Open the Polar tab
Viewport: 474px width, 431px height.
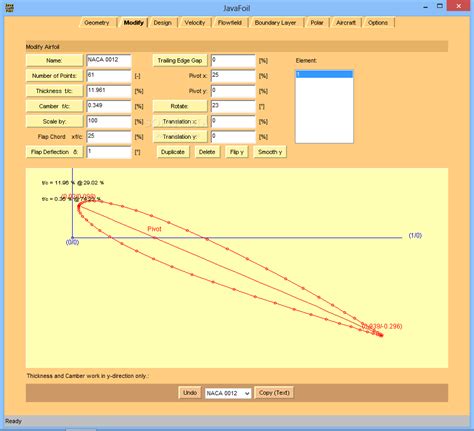(317, 23)
